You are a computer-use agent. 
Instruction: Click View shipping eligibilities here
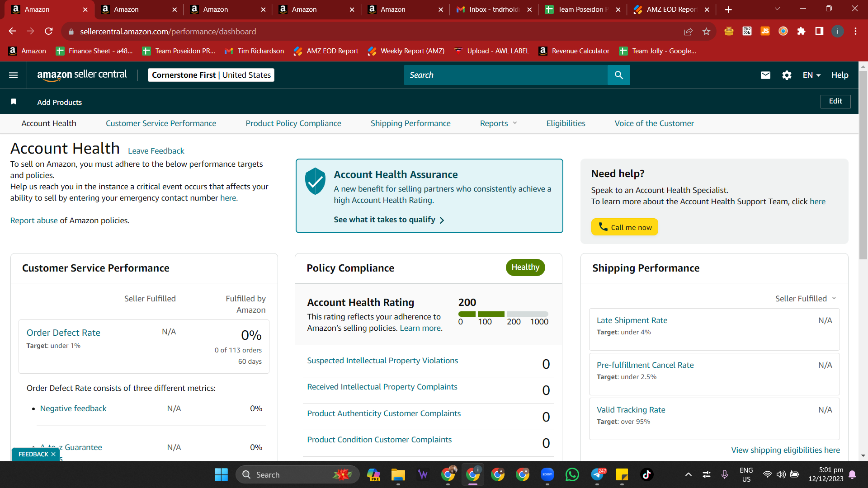785,450
